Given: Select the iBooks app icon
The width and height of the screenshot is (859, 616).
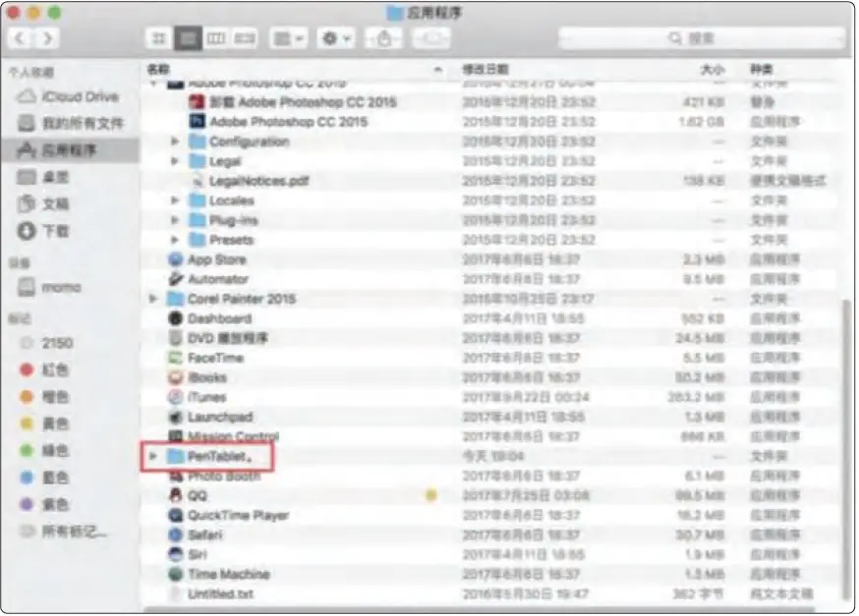Looking at the screenshot, I should coord(175,378).
